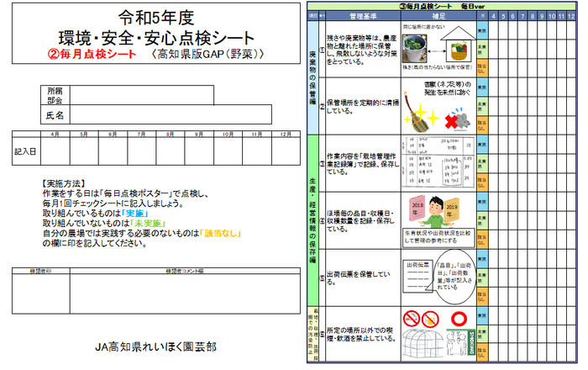Click the 確認者印 stamp box

pyautogui.click(x=41, y=293)
